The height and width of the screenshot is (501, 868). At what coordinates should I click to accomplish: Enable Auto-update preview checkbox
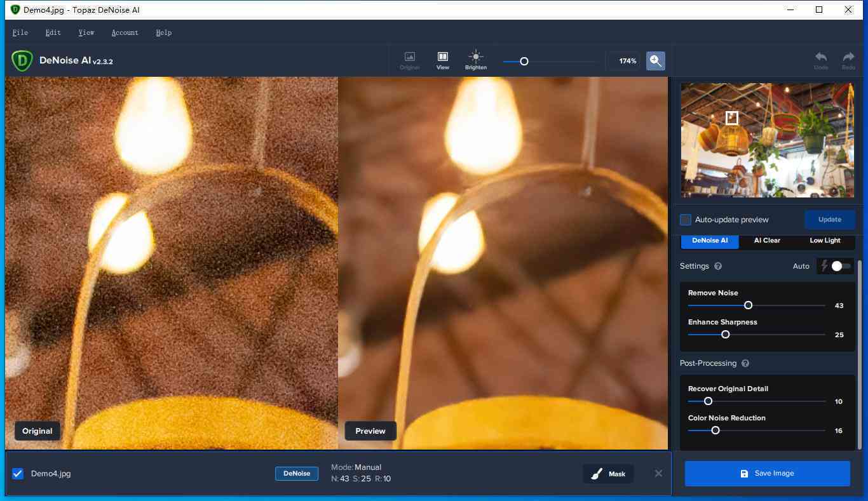(x=686, y=220)
